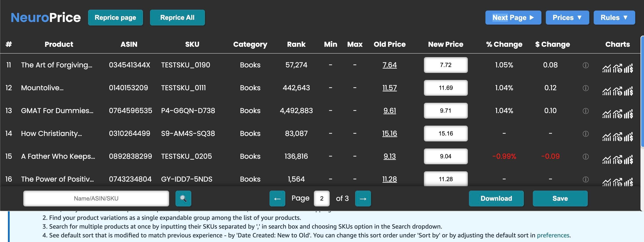Click the left arrow to go back a page
The width and height of the screenshot is (644, 242).
point(277,198)
